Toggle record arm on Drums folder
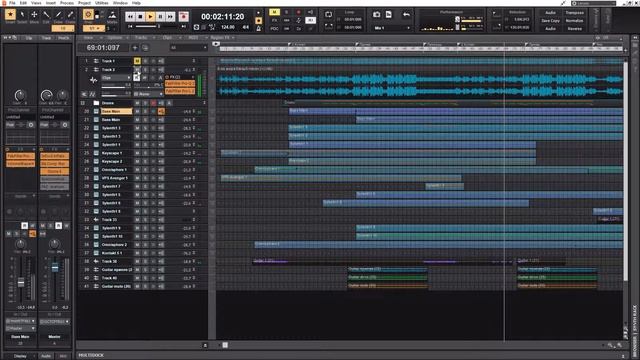This screenshot has height=360, width=640. coord(153,103)
